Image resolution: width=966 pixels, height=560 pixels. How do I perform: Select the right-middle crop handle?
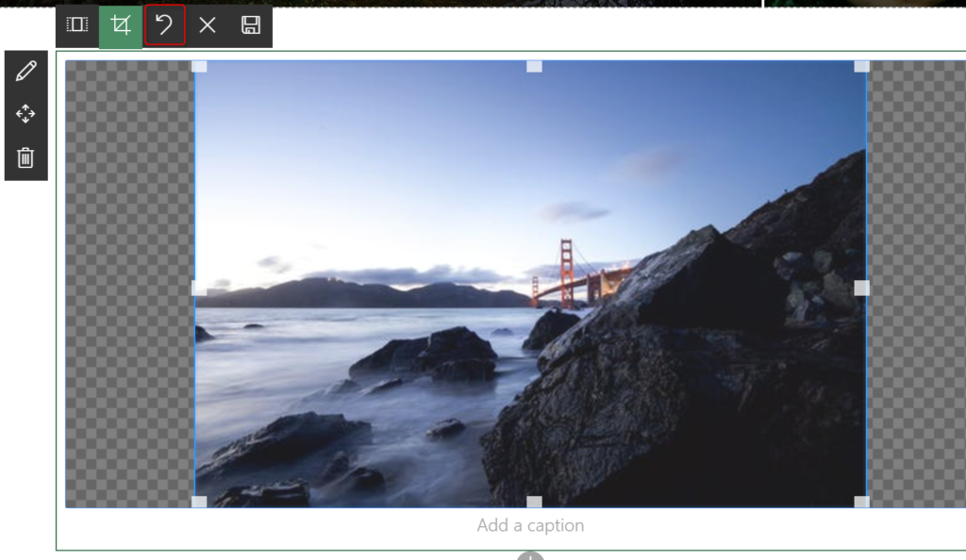point(862,288)
